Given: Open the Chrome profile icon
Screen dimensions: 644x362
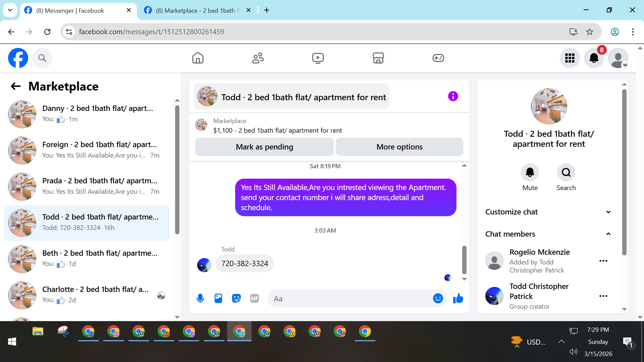Looking at the screenshot, I should tap(615, 32).
